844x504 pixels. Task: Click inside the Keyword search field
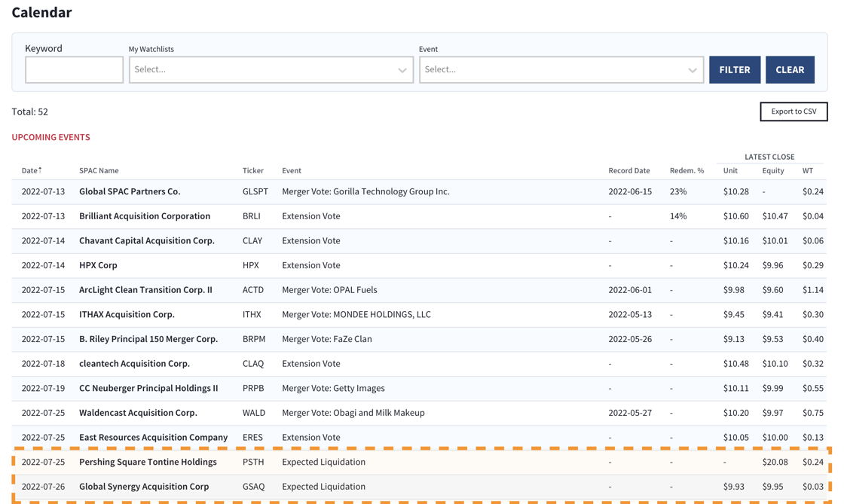click(x=74, y=69)
